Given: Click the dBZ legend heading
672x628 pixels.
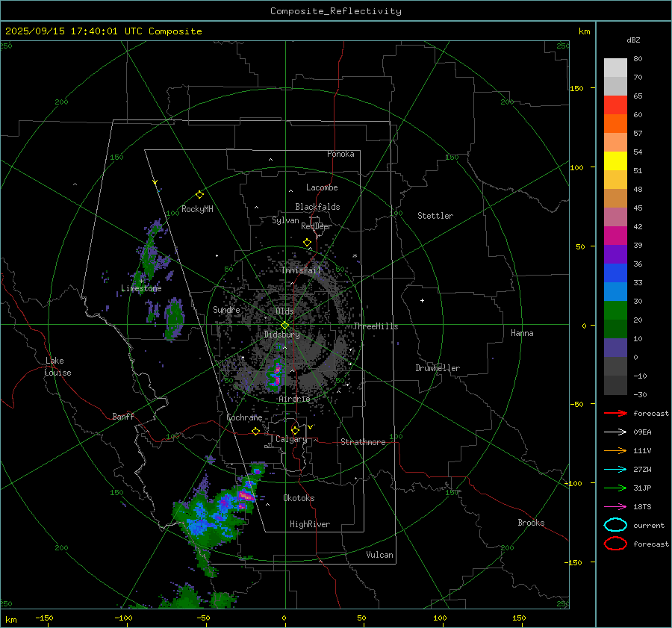Looking at the screenshot, I should [633, 40].
